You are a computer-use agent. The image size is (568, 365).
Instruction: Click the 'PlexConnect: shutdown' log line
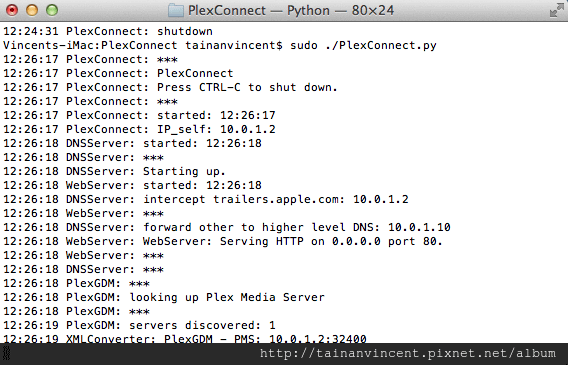point(108,31)
